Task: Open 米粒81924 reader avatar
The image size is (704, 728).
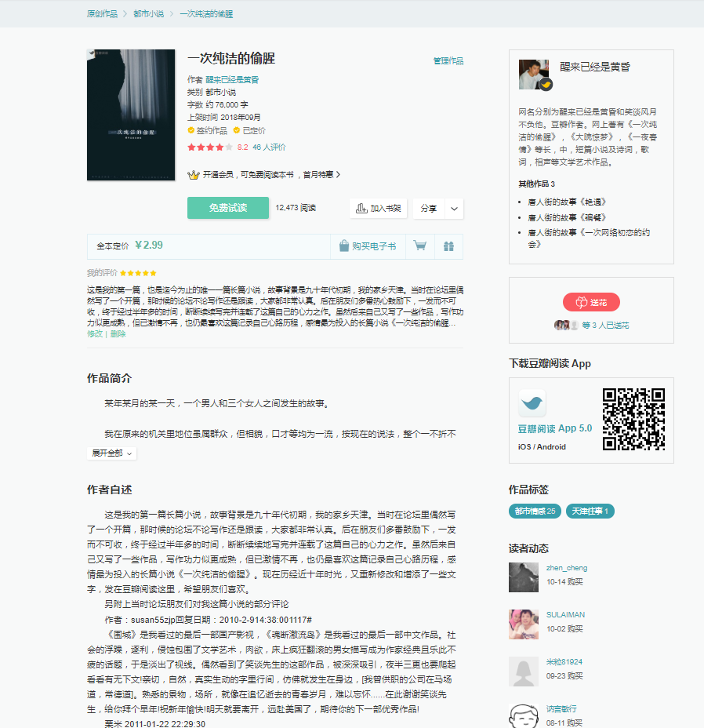Action: (524, 672)
